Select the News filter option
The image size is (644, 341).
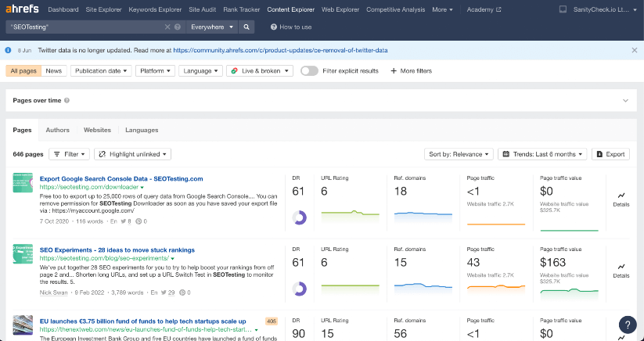54,70
